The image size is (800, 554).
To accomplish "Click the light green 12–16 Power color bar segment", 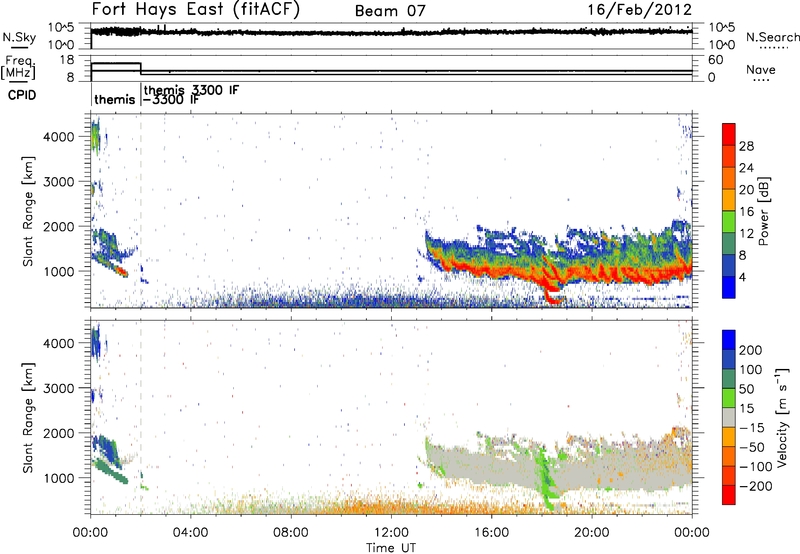I will tap(729, 221).
